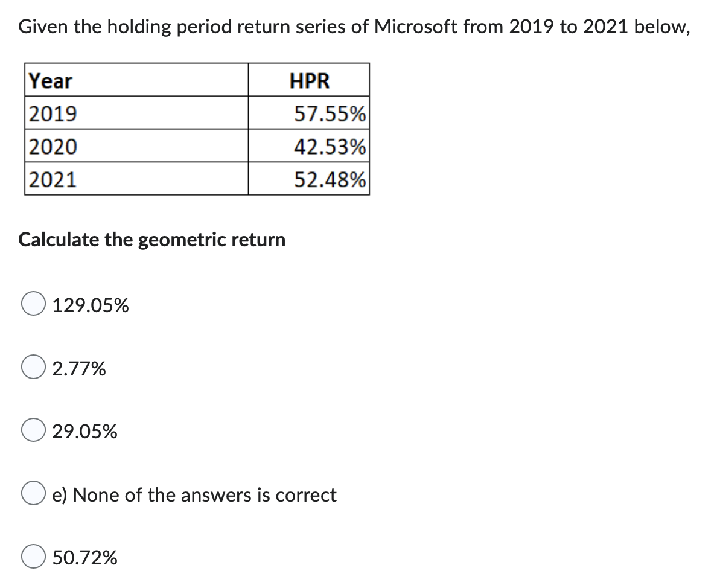The width and height of the screenshot is (717, 588).
Task: Click the None of the answers is correct text
Action: click(194, 495)
